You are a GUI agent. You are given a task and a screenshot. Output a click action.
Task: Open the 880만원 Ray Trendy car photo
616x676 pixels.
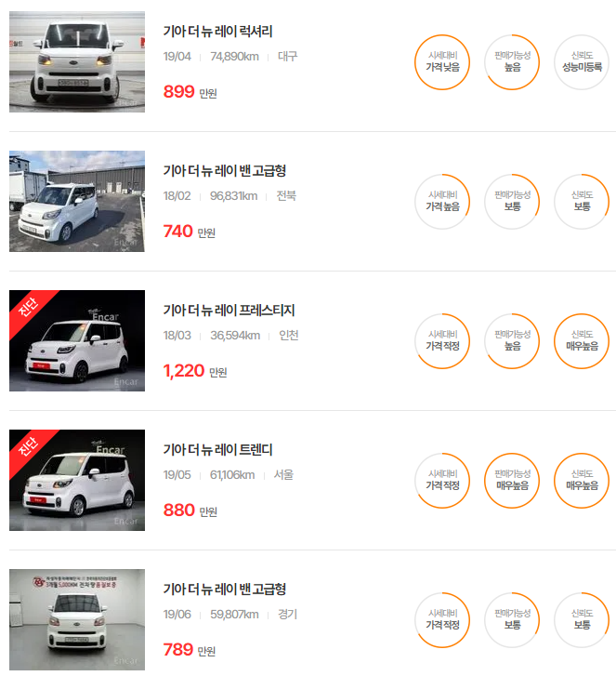pyautogui.click(x=77, y=480)
